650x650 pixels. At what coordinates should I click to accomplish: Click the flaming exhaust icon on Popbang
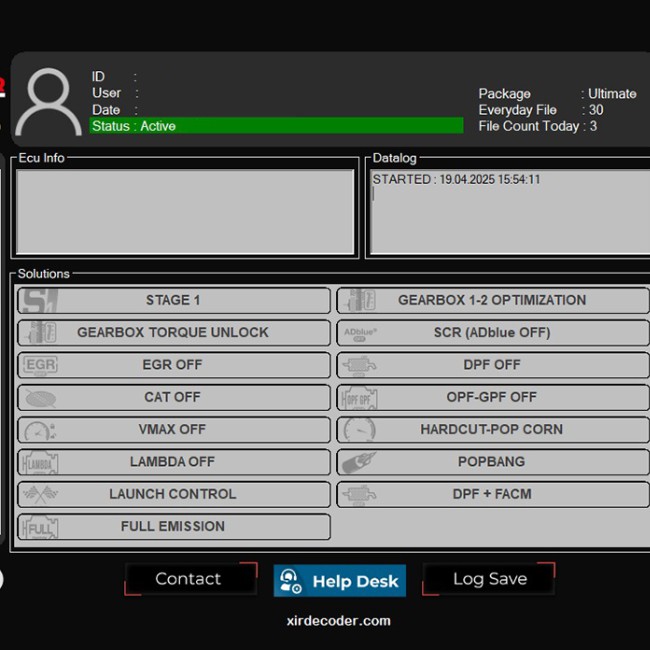click(359, 462)
